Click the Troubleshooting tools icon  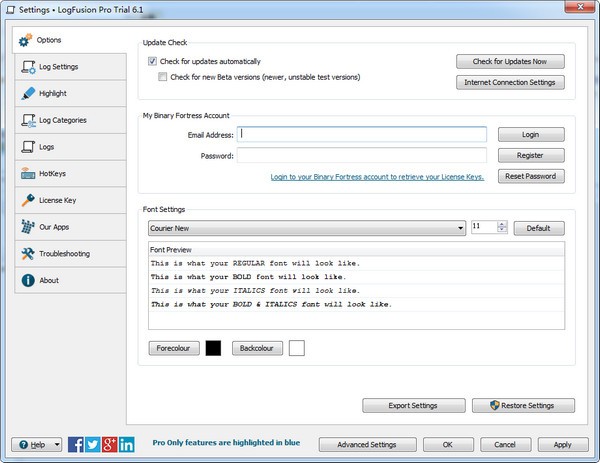pos(28,254)
